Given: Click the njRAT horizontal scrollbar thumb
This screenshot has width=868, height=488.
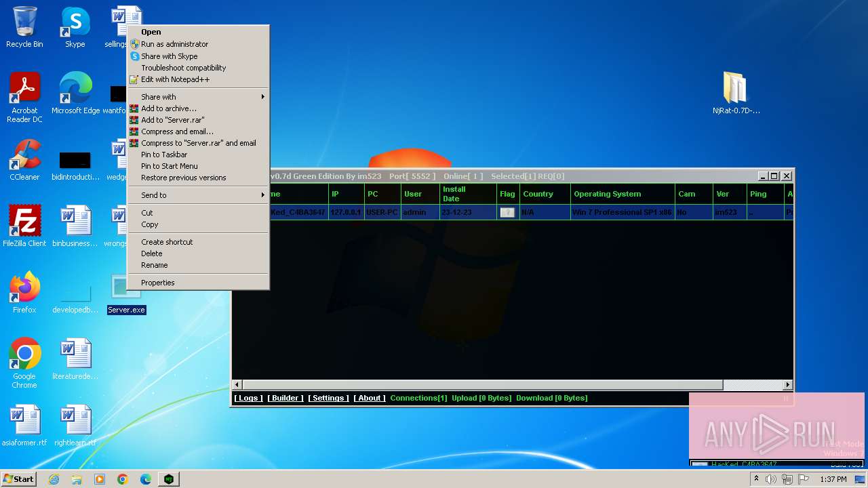Looking at the screenshot, I should point(483,385).
